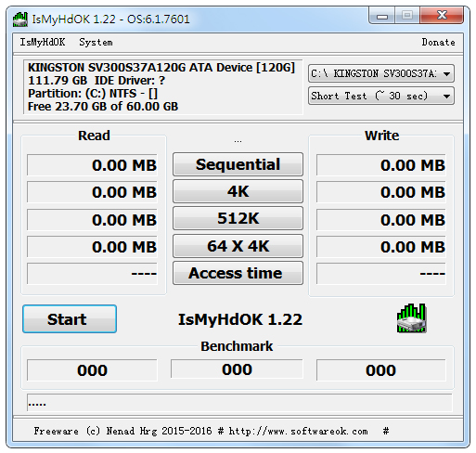
Task: Close the IsMyHdOK window
Action: (x=442, y=15)
